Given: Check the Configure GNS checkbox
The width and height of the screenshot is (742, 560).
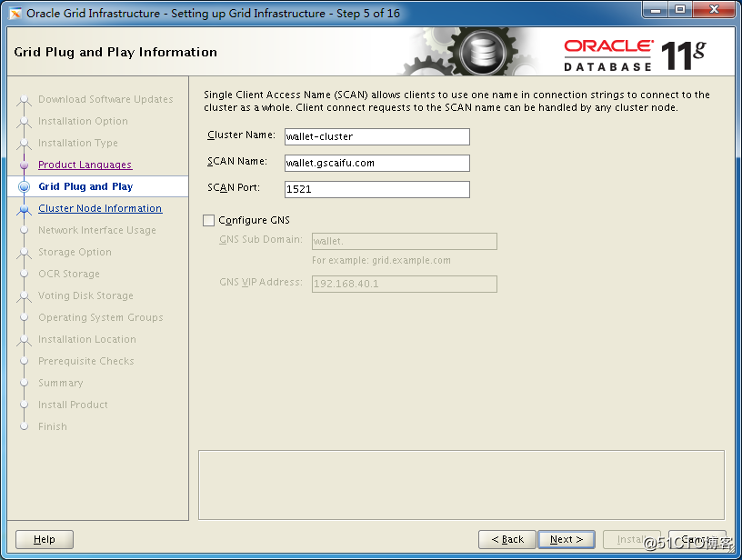Looking at the screenshot, I should click(209, 220).
